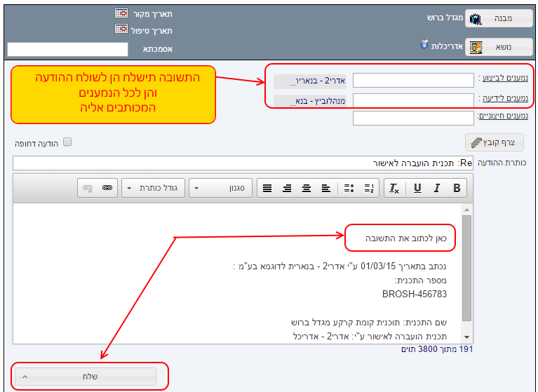Click the נושא subject button
The height and width of the screenshot is (392, 538).
pyautogui.click(x=495, y=47)
